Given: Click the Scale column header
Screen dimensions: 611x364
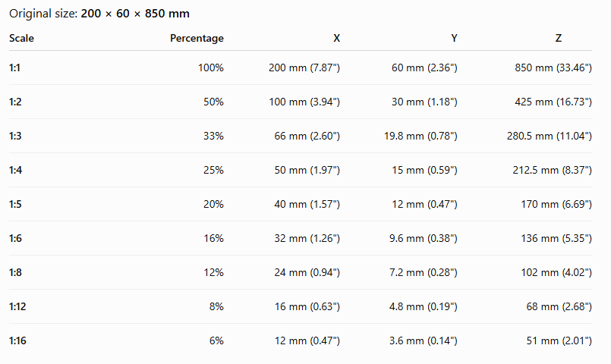Looking at the screenshot, I should point(21,38).
